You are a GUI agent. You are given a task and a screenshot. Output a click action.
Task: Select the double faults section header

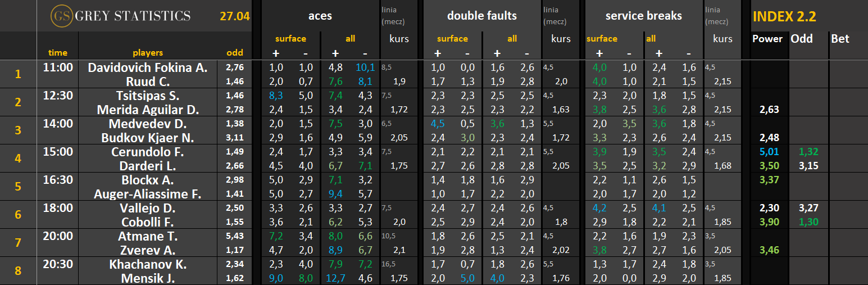(x=481, y=16)
